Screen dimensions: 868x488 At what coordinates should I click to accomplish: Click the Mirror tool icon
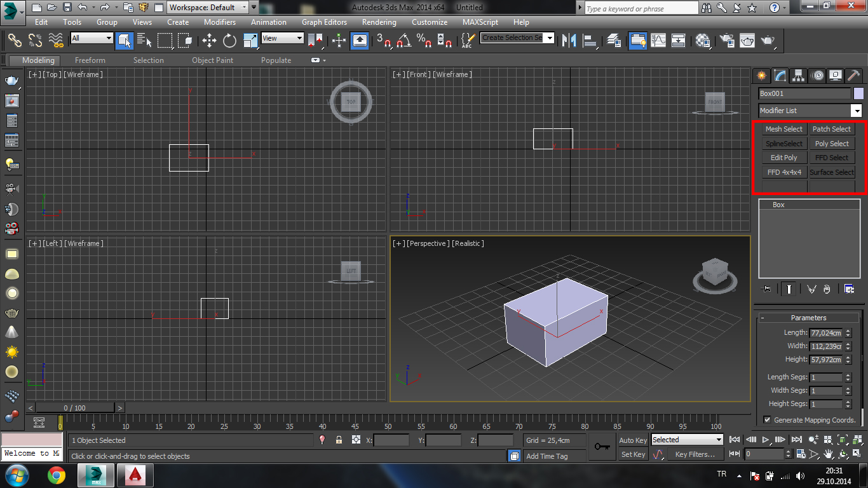569,41
